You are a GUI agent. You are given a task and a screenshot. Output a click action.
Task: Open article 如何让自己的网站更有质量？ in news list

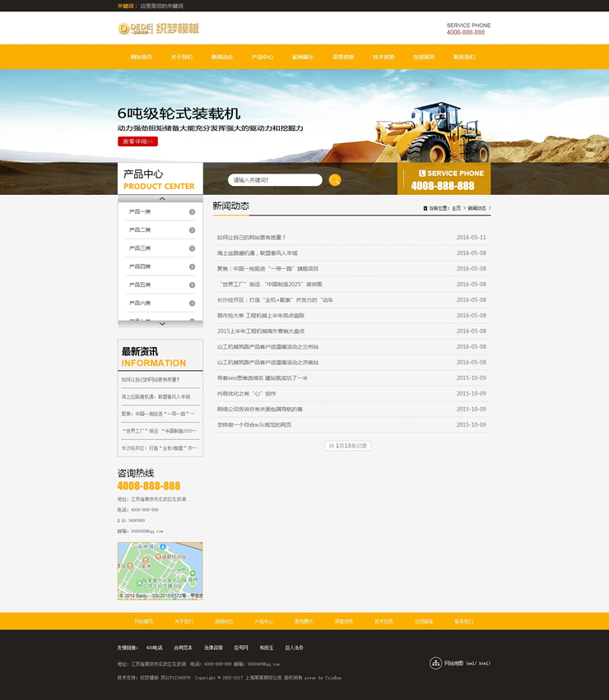(252, 238)
